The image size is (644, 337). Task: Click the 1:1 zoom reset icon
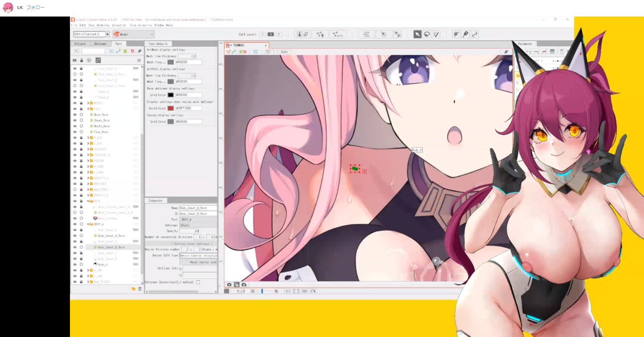click(x=288, y=291)
